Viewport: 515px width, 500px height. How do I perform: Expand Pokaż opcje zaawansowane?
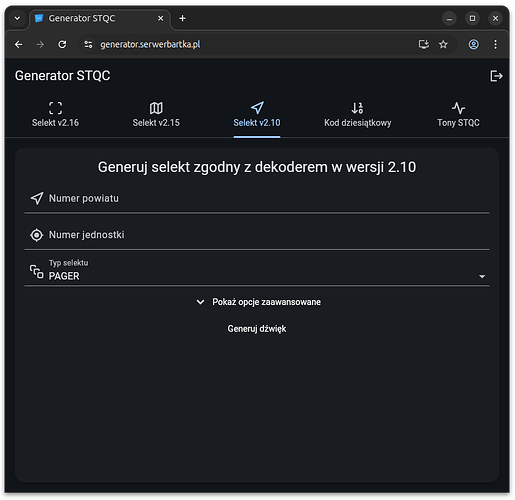point(259,302)
